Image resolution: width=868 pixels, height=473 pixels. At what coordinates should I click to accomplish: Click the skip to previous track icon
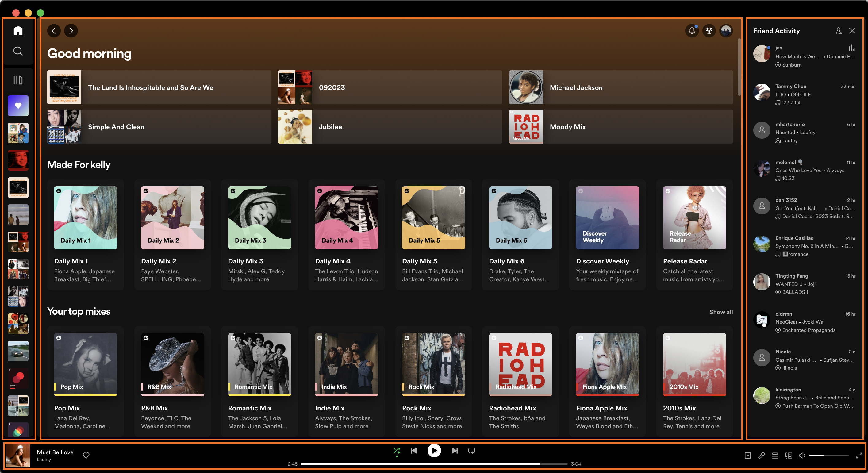tap(414, 450)
